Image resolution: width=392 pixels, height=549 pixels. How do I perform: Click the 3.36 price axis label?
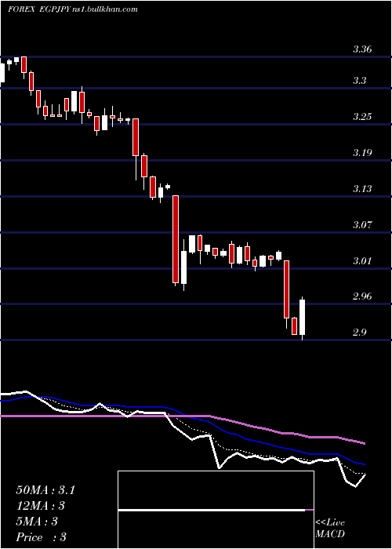tap(362, 49)
